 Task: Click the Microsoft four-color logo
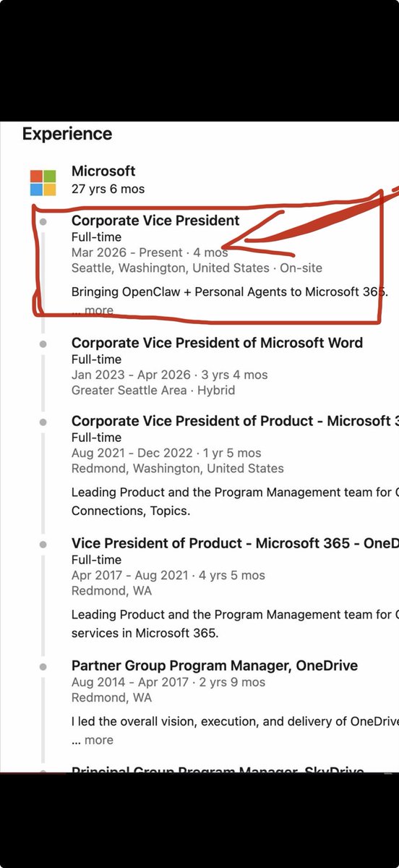pos(43,182)
